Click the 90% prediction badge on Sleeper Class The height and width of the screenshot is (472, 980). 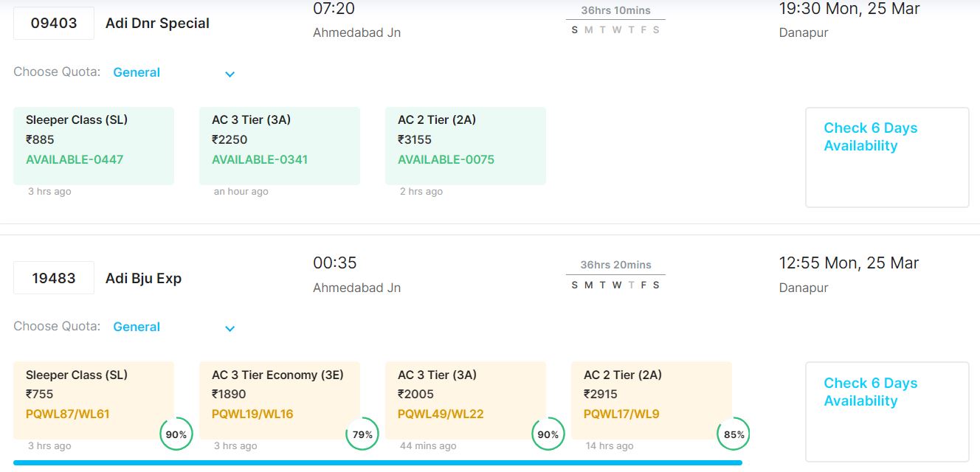[176, 434]
